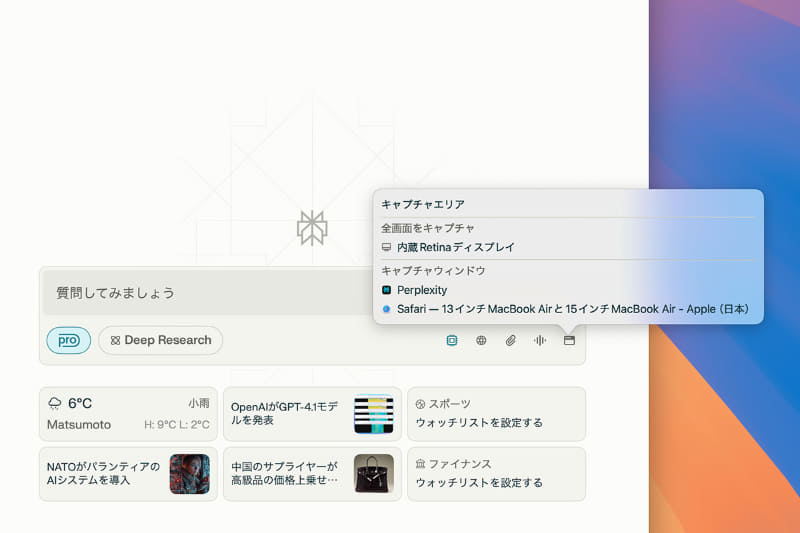Open the OpenAIがGPT-4.1モデルを発表 news card

(x=312, y=414)
